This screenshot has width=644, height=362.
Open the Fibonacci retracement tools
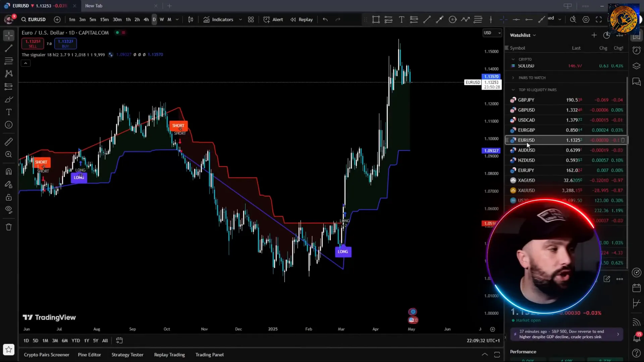pyautogui.click(x=9, y=61)
